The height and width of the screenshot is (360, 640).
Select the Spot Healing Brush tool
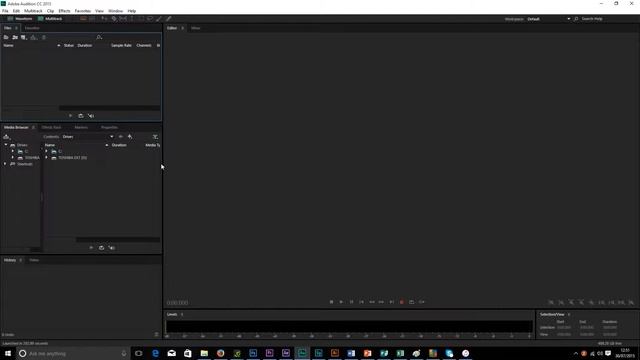click(x=168, y=19)
